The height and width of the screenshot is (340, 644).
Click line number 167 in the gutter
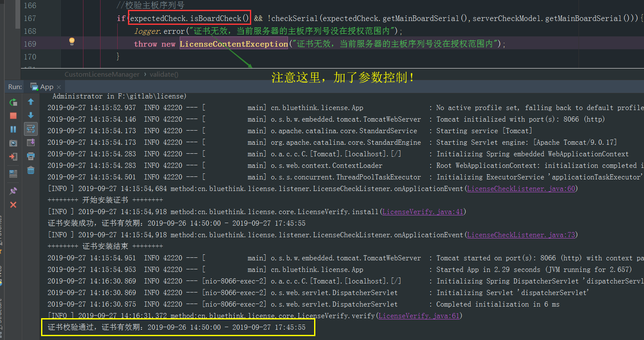click(x=30, y=18)
